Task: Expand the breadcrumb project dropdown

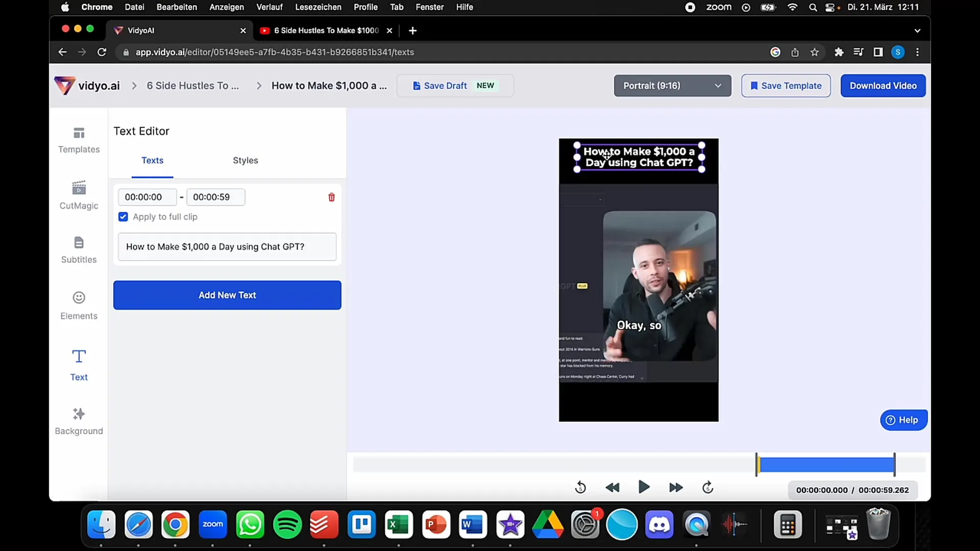Action: [x=192, y=85]
